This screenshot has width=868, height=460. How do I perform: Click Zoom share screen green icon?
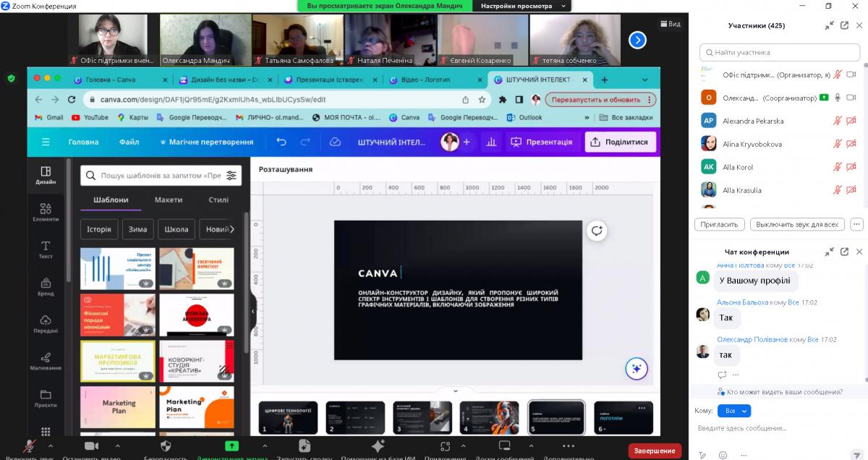tap(231, 446)
